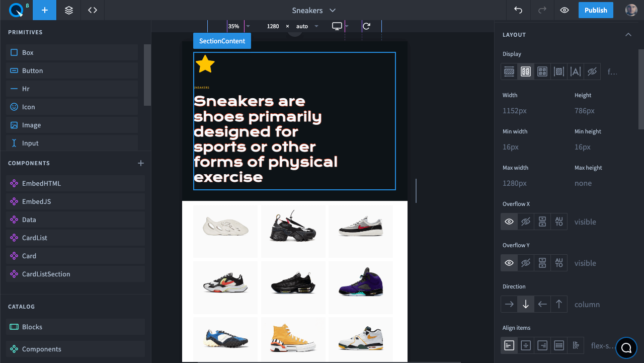Image resolution: width=644 pixels, height=363 pixels.
Task: Select the Box primitive
Action: pos(72,52)
